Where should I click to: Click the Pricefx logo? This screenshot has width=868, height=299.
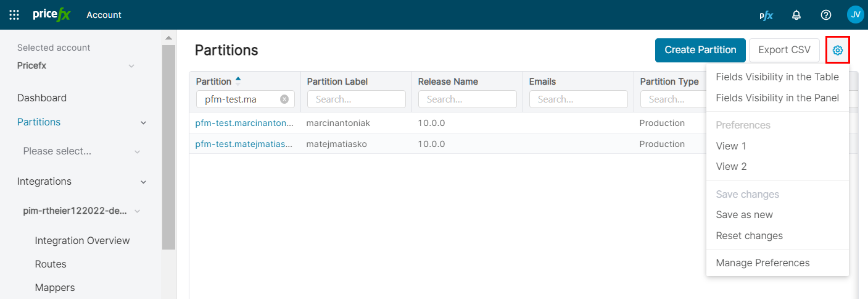(x=52, y=15)
